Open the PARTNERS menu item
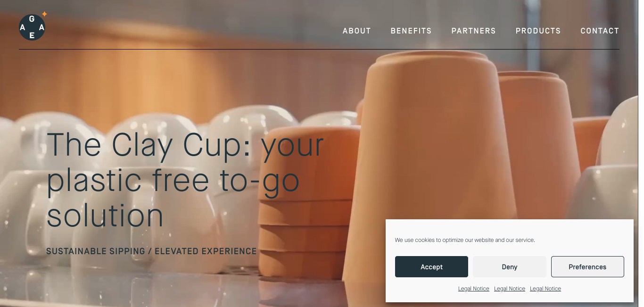644x307 pixels. [474, 31]
